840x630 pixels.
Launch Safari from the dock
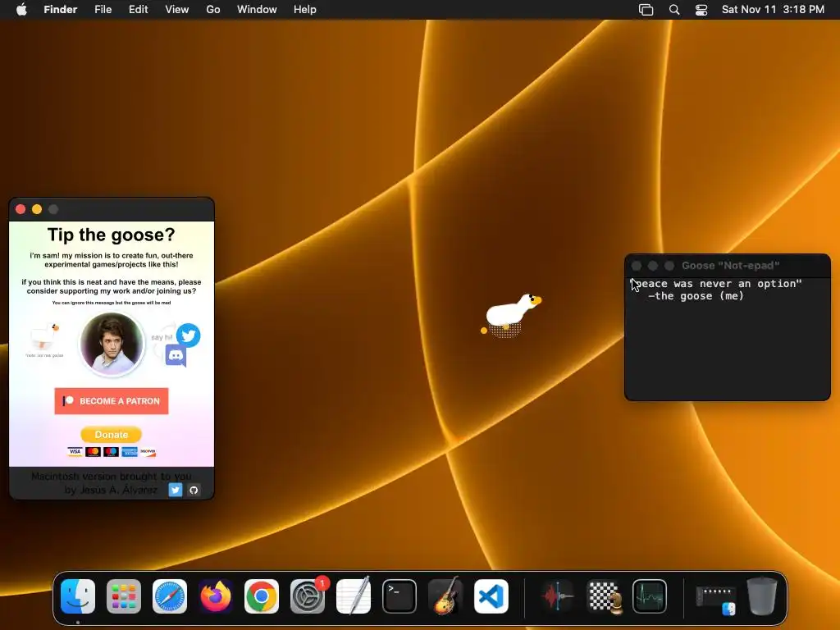click(170, 596)
